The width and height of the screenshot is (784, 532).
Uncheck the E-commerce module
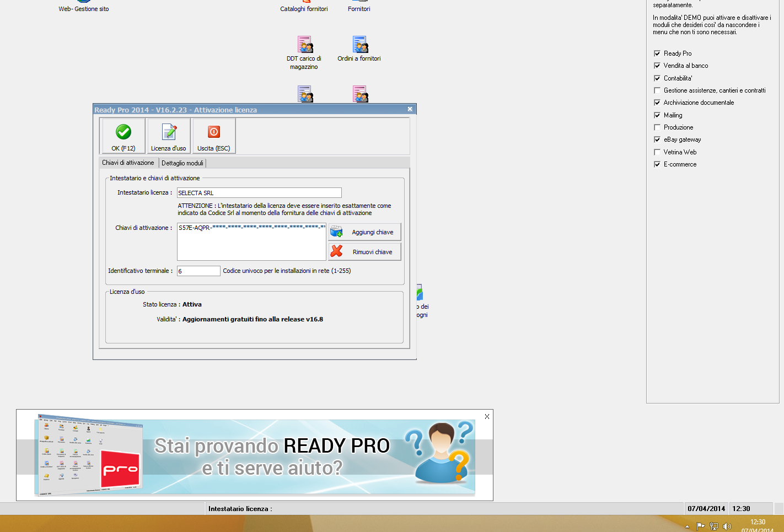pyautogui.click(x=657, y=164)
